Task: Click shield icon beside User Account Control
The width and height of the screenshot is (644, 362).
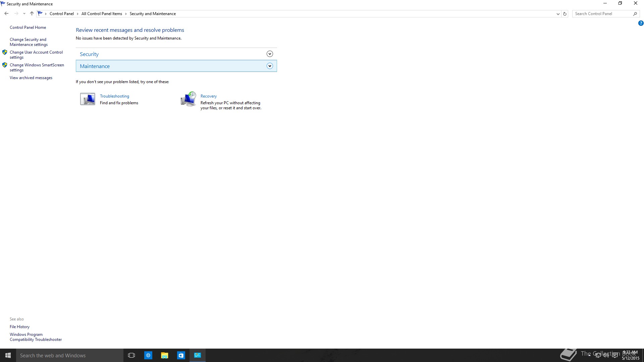Action: pyautogui.click(x=5, y=52)
